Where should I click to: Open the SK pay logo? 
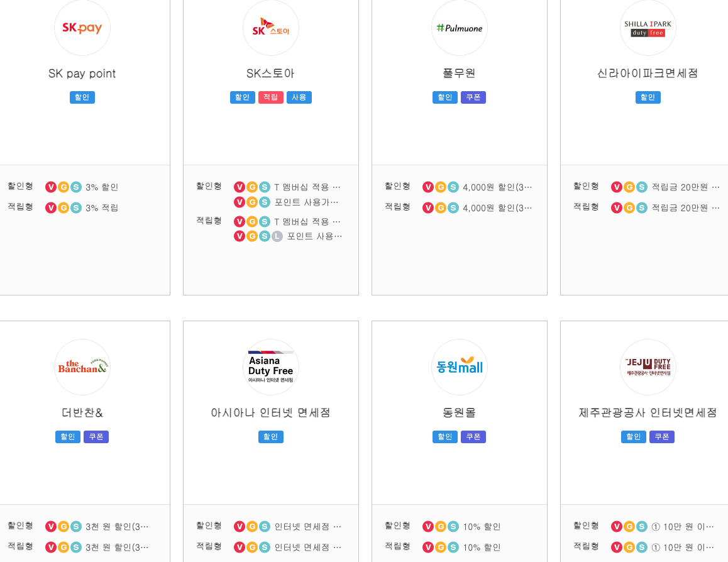coord(82,28)
